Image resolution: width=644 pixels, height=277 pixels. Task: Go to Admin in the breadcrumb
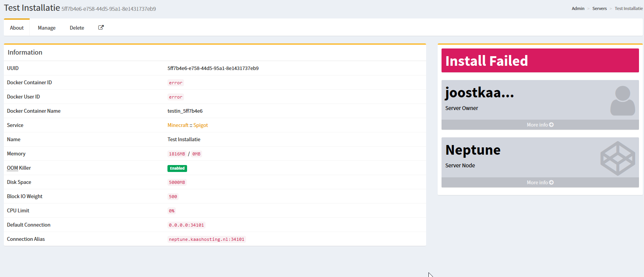[x=578, y=8]
